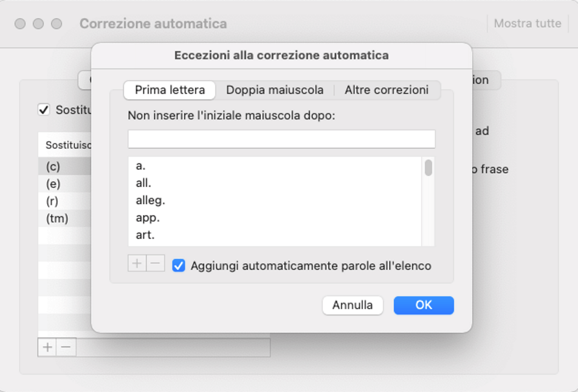This screenshot has height=392, width=578.
Task: Select the (tm) row in background table
Action: click(x=64, y=218)
